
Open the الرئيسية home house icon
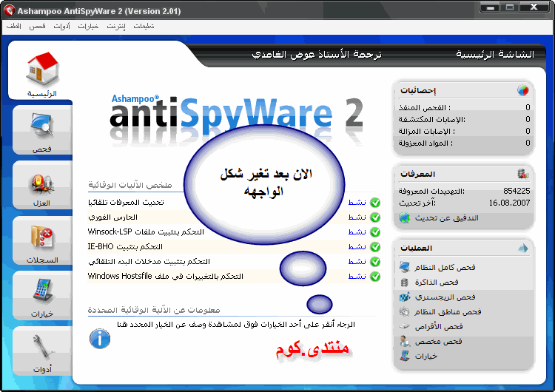[x=42, y=69]
